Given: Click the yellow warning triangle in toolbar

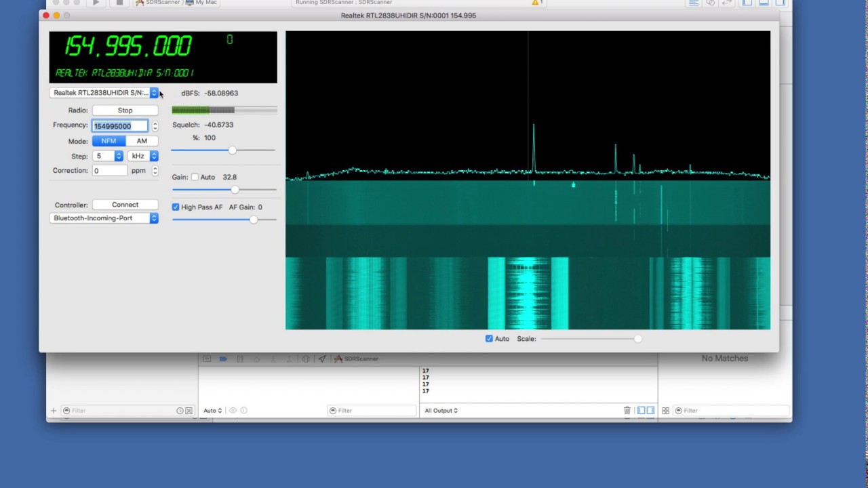Looking at the screenshot, I should 536,3.
